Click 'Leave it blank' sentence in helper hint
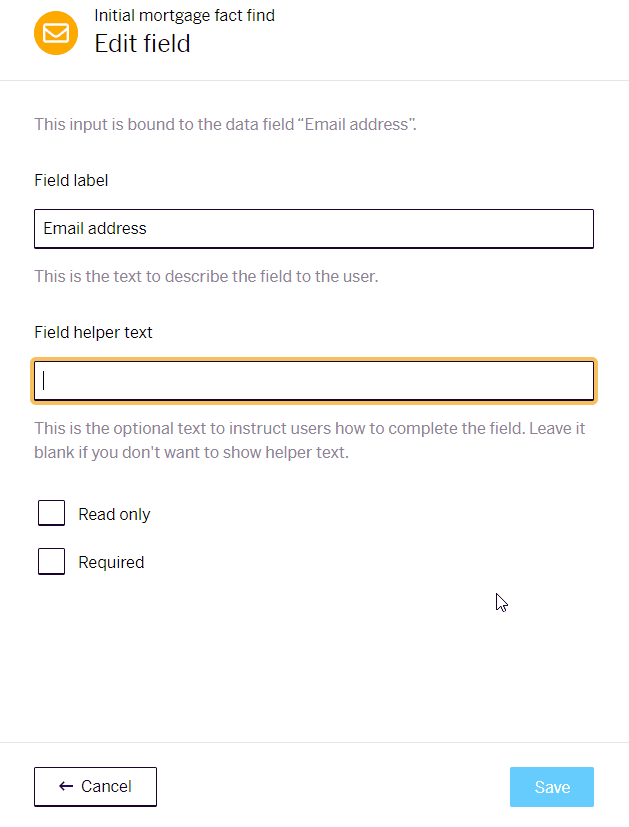Viewport: 629px width, 827px height. coord(309,440)
